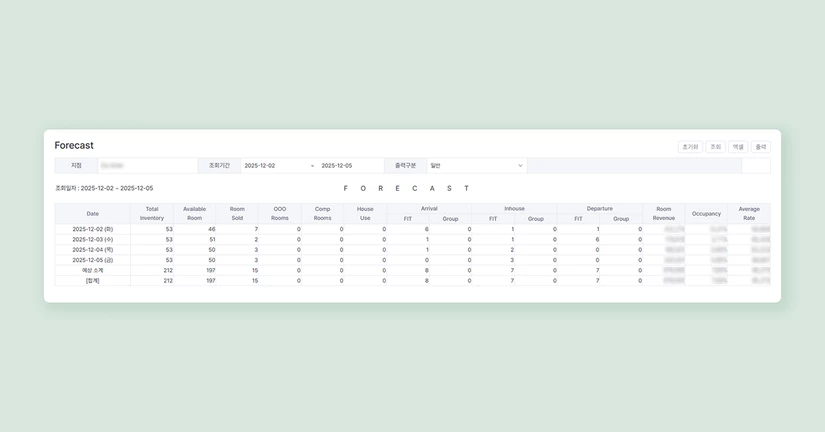Click the blurred 지점 branch input field
Image resolution: width=825 pixels, height=432 pixels.
click(147, 165)
